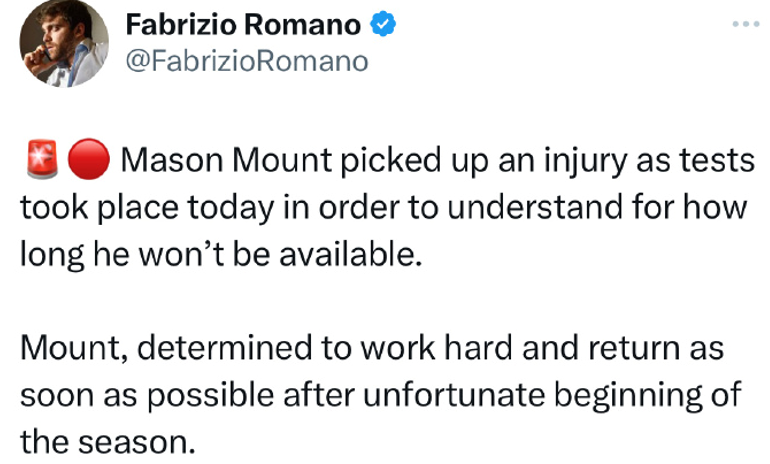
Task: Click the text "long he won't be available."
Action: tap(221, 255)
